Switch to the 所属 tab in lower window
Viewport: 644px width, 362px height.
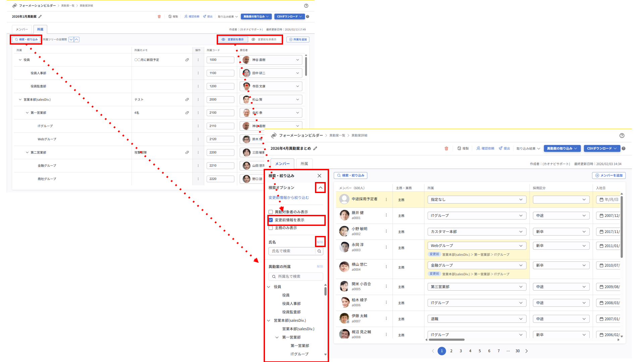point(304,164)
